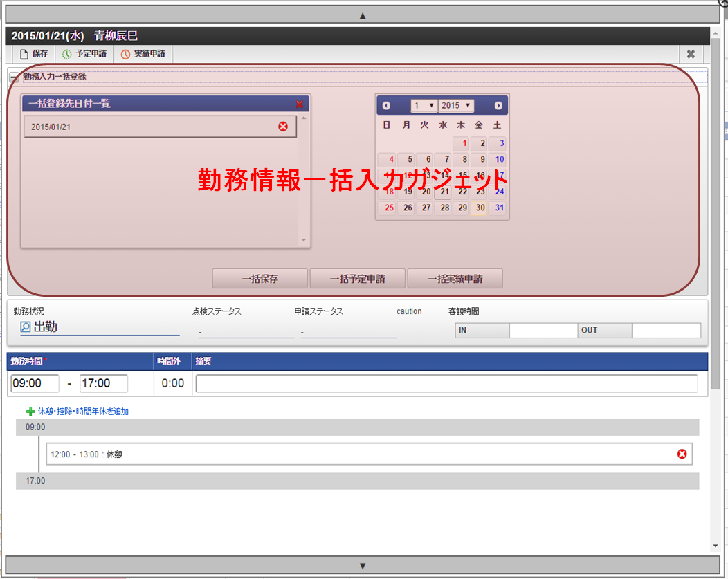The image size is (728, 579).
Task: Select calendar day 5
Action: [x=406, y=160]
